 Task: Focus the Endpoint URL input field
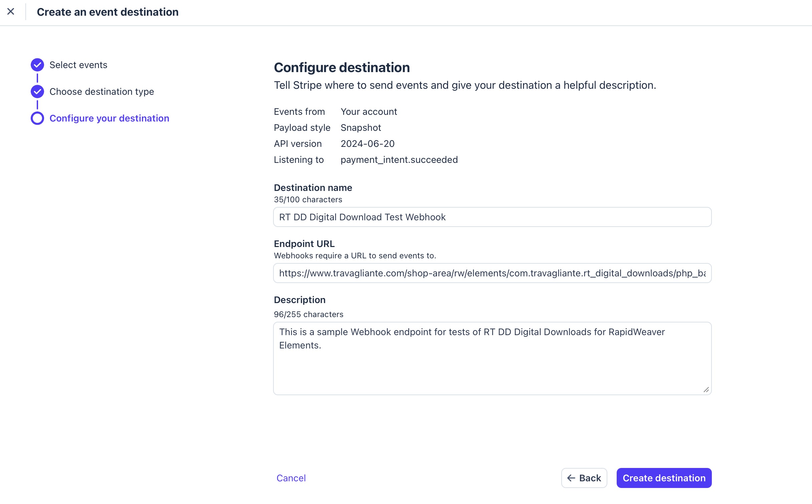492,273
